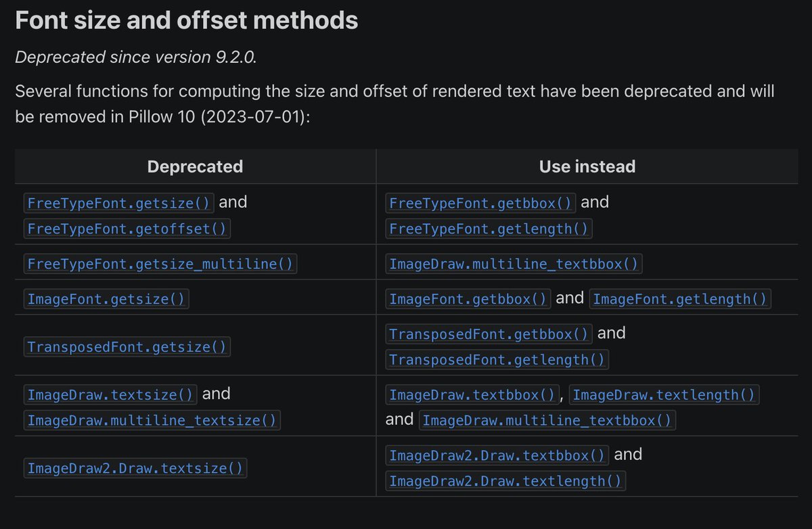812x529 pixels.
Task: Open the FreeTypeFont.getsize_multiline() link
Action: click(161, 264)
